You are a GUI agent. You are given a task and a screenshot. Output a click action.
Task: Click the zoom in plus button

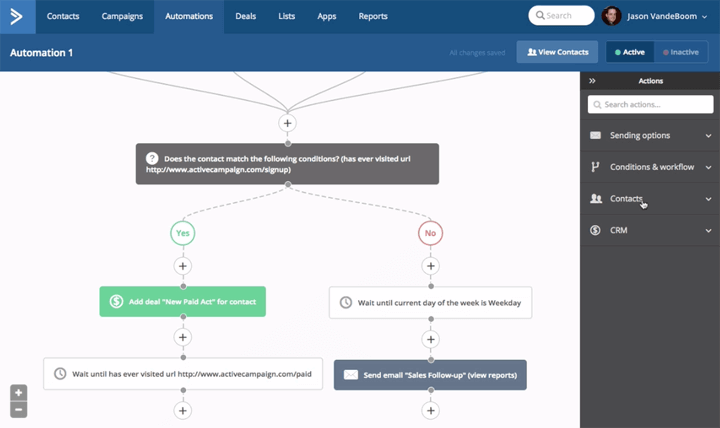[18, 393]
